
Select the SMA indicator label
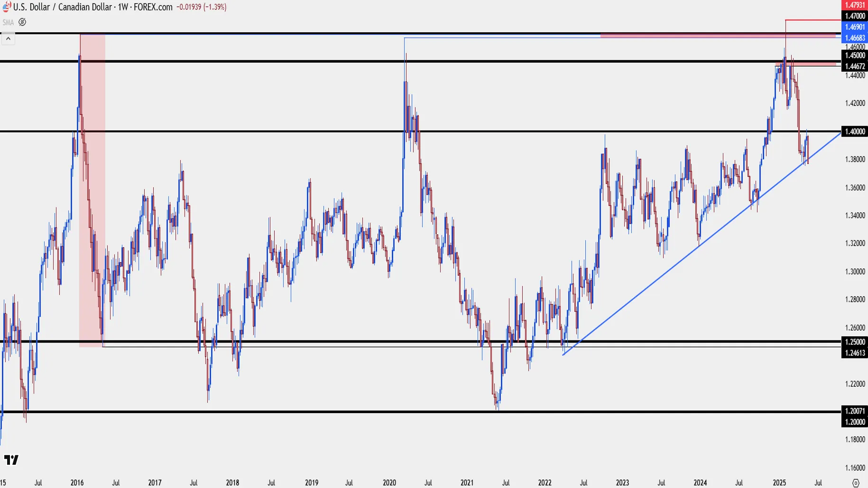click(x=8, y=22)
